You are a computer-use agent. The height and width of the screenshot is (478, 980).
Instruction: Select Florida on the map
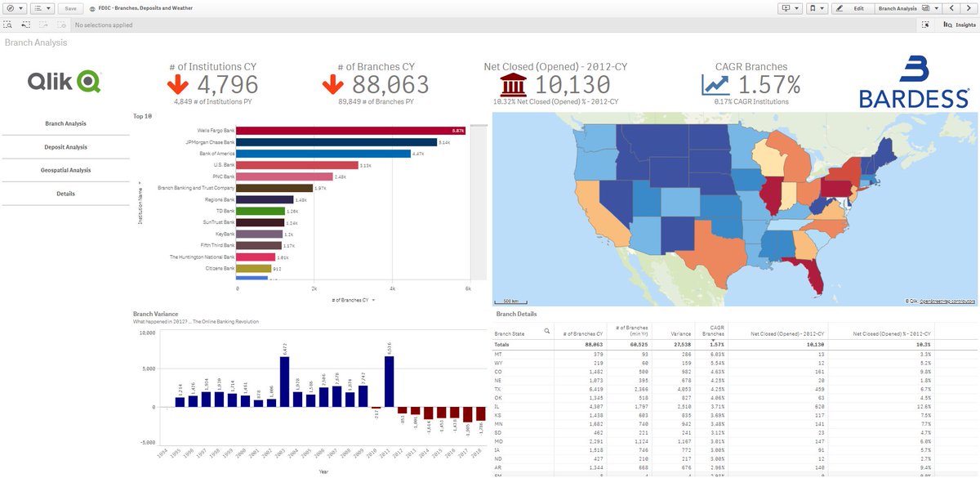(x=813, y=275)
